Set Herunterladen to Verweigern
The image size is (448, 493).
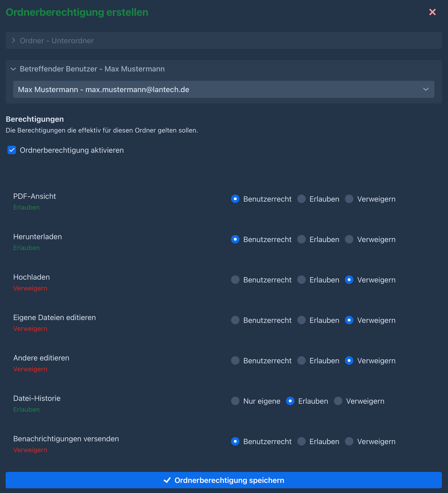(349, 239)
